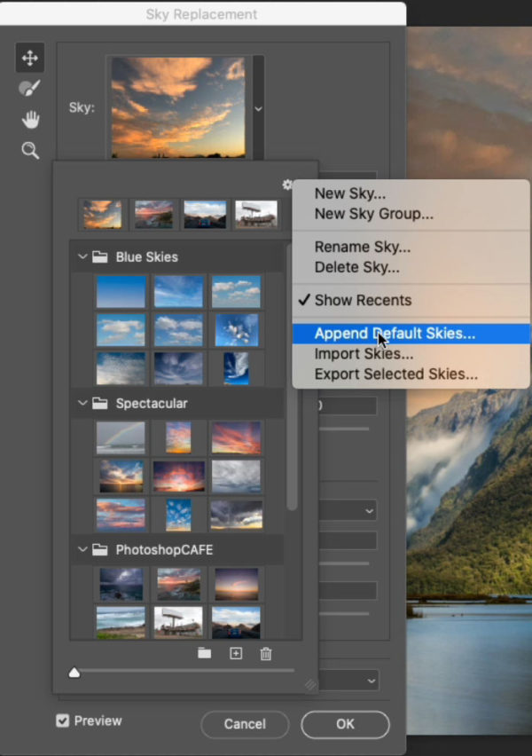The width and height of the screenshot is (532, 756).
Task: Click the Blue Skies folder icon
Action: tap(99, 257)
